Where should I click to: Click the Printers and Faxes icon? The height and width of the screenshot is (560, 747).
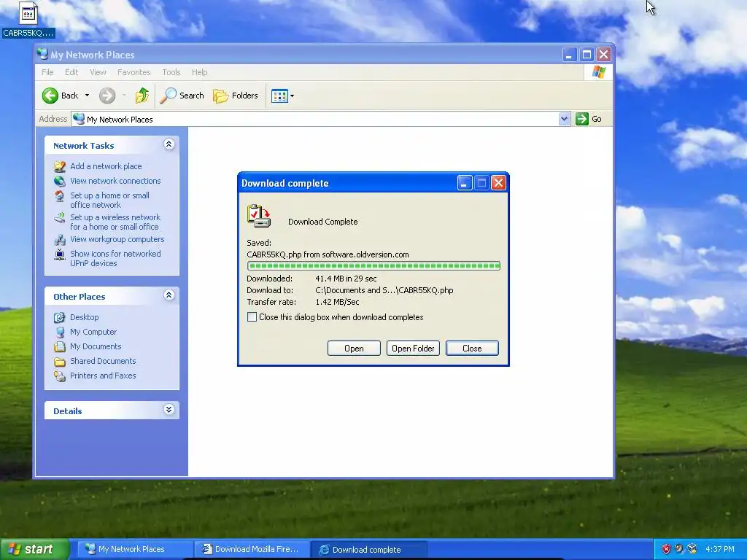(x=60, y=376)
